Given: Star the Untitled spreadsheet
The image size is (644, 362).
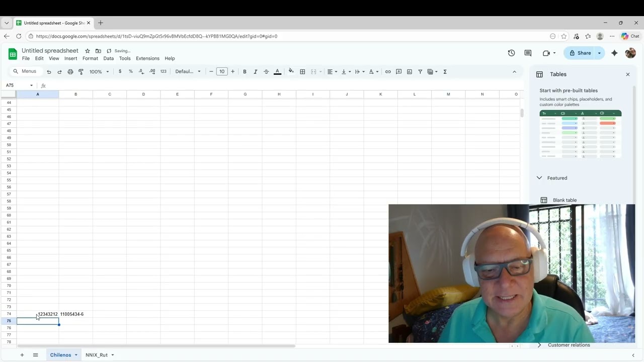Looking at the screenshot, I should [x=88, y=51].
